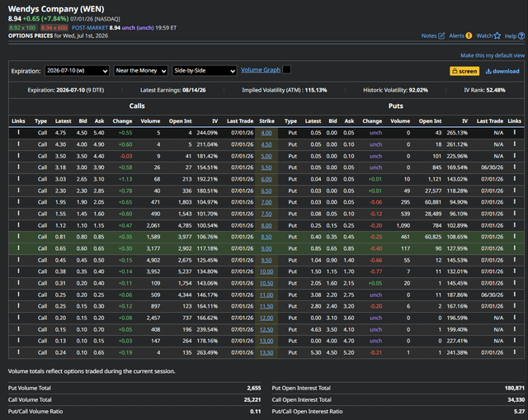
Task: Open put links menu for 12.50 strike
Action: [515, 329]
